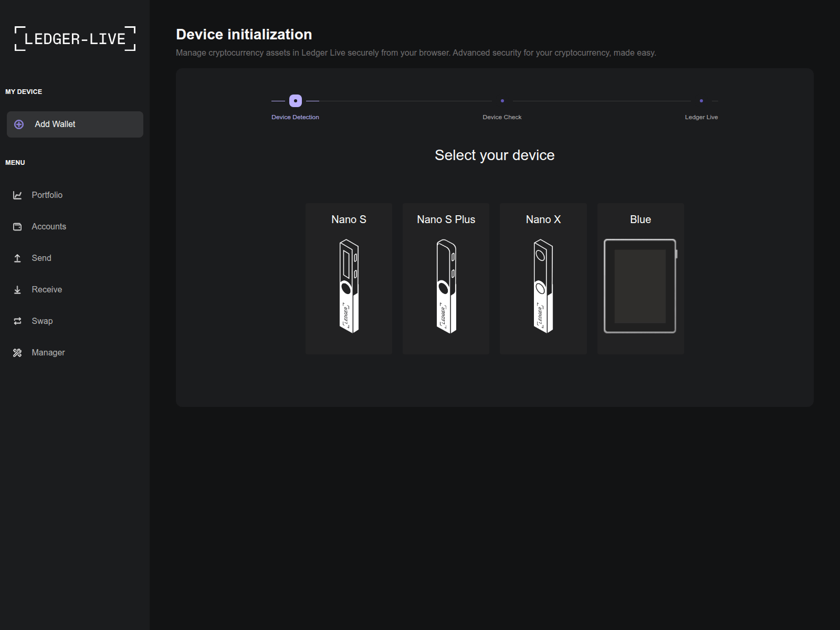Screen dimensions: 840x630
Task: Click the Ledger Live step dot
Action: (x=701, y=101)
